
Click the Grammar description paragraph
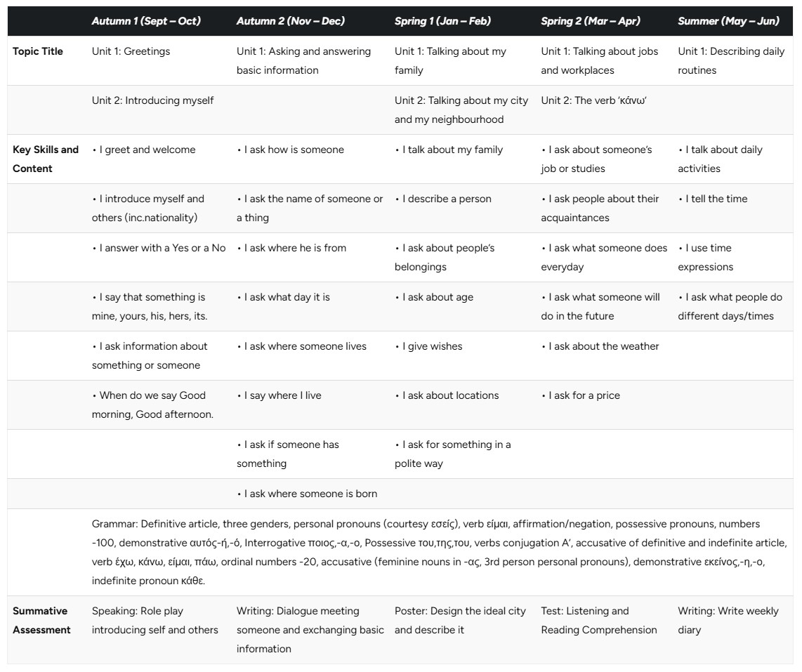(440, 553)
